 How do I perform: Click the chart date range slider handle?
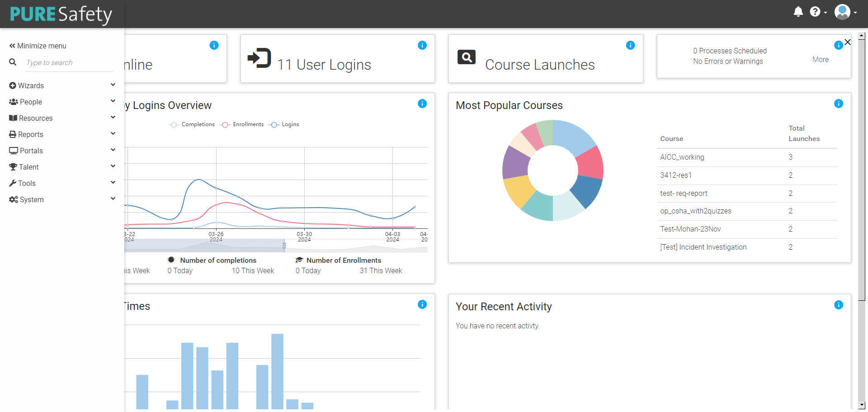click(x=284, y=246)
